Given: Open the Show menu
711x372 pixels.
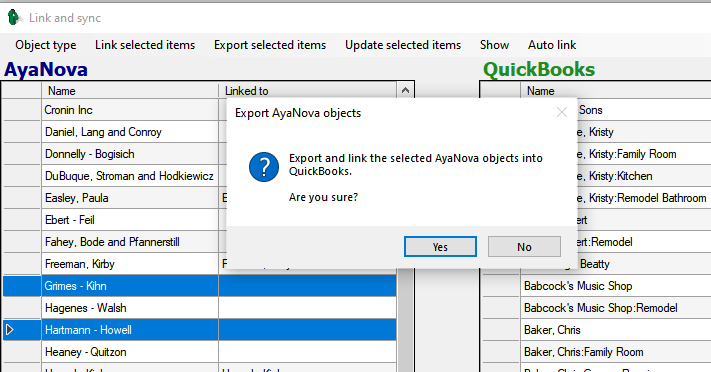Looking at the screenshot, I should 494,45.
